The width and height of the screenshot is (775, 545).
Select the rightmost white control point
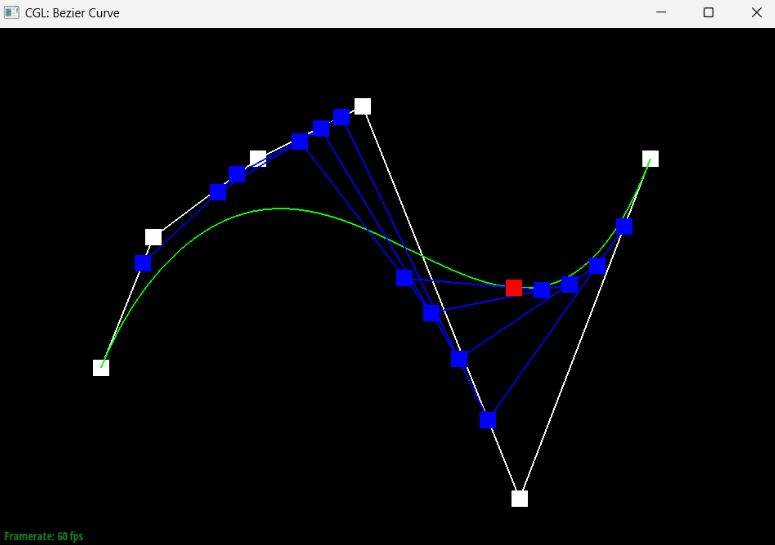point(650,159)
